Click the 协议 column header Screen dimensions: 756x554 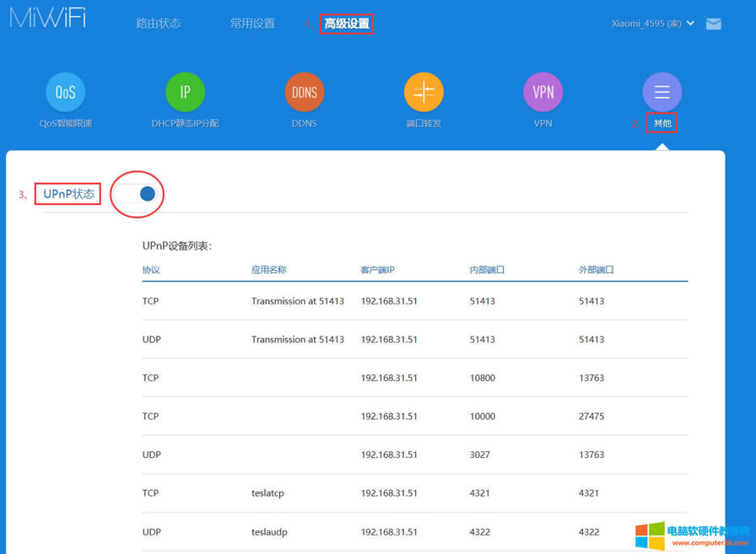(x=151, y=269)
